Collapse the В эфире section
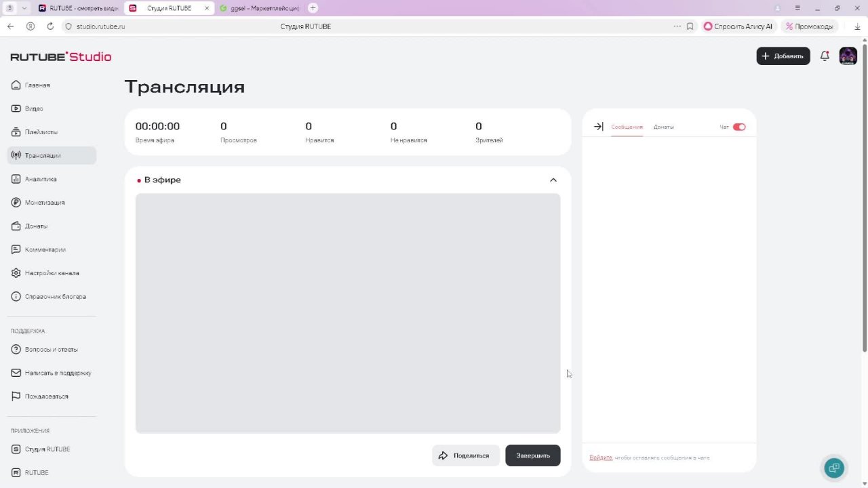The width and height of the screenshot is (868, 488). coord(553,180)
